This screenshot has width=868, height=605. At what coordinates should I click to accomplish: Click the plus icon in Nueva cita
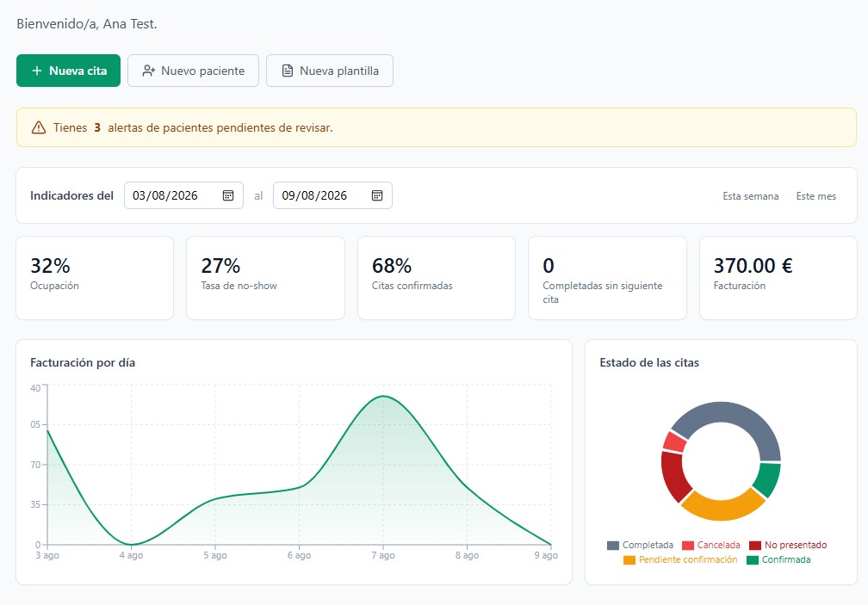tap(37, 71)
